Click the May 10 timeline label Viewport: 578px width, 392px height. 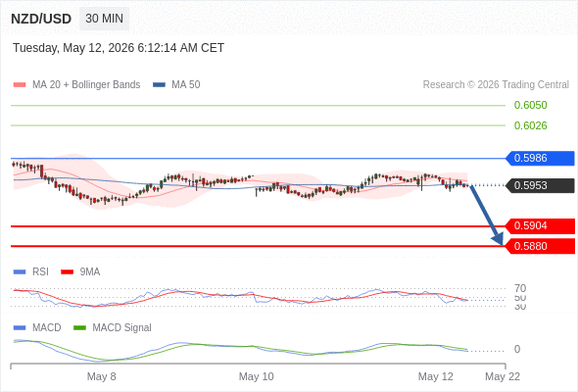pyautogui.click(x=257, y=376)
